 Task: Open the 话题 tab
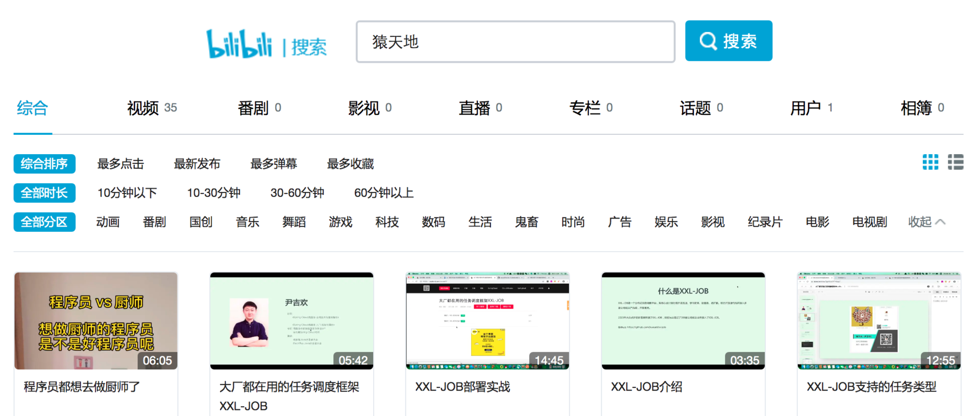point(701,108)
